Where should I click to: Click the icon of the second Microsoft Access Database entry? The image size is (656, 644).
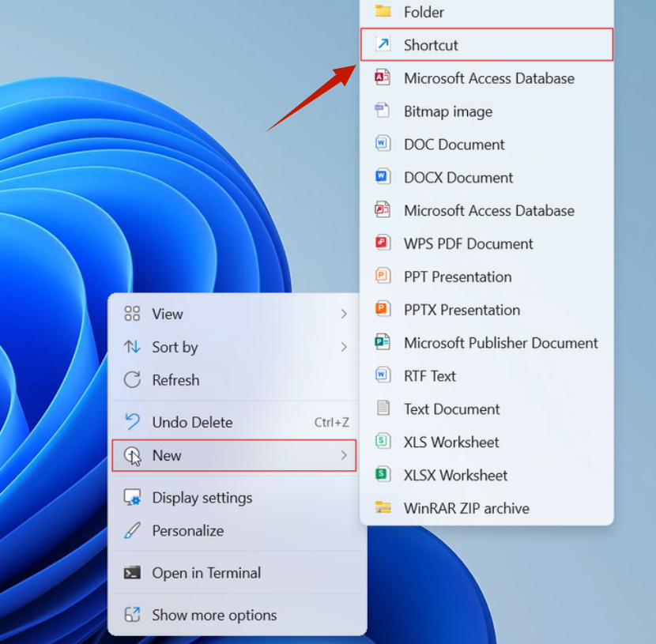point(383,209)
